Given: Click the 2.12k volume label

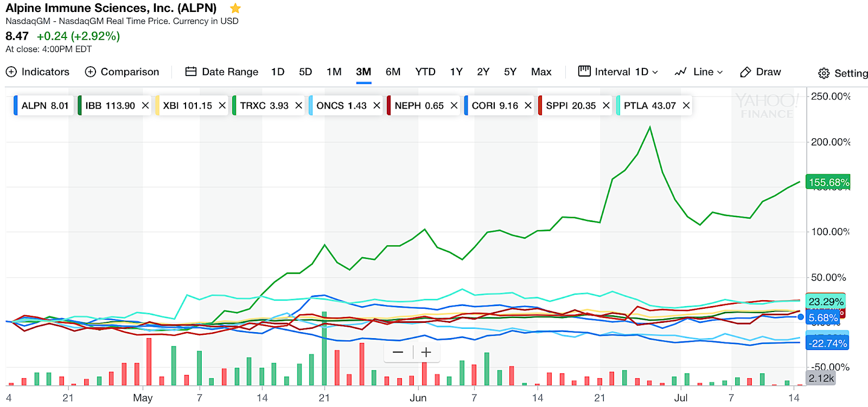Looking at the screenshot, I should tap(821, 378).
